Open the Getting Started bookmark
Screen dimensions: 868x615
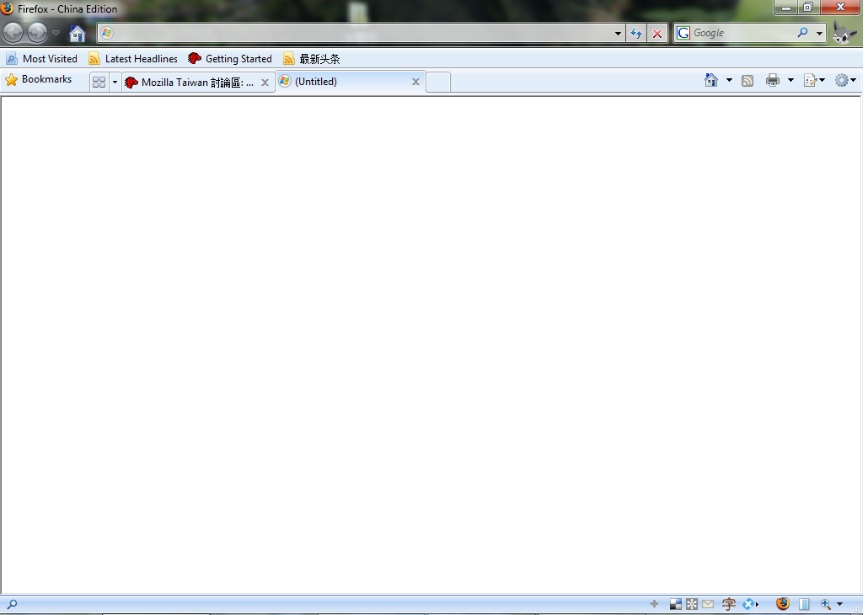click(230, 59)
